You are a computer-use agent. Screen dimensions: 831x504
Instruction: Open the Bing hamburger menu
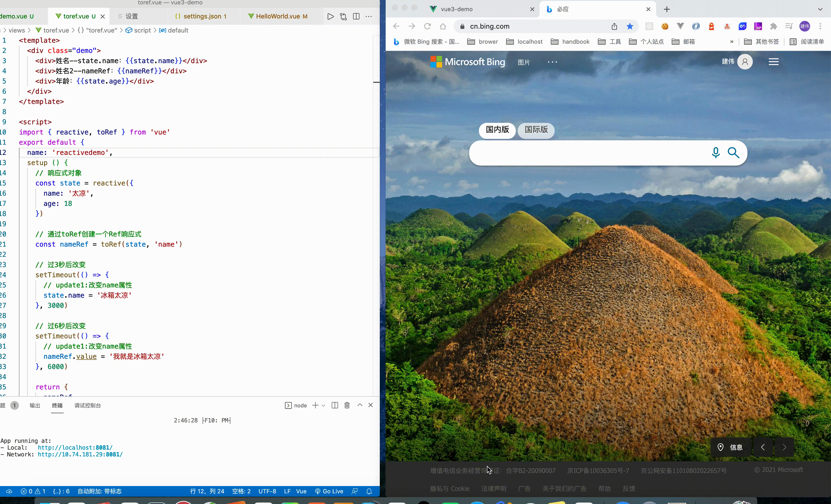[773, 62]
